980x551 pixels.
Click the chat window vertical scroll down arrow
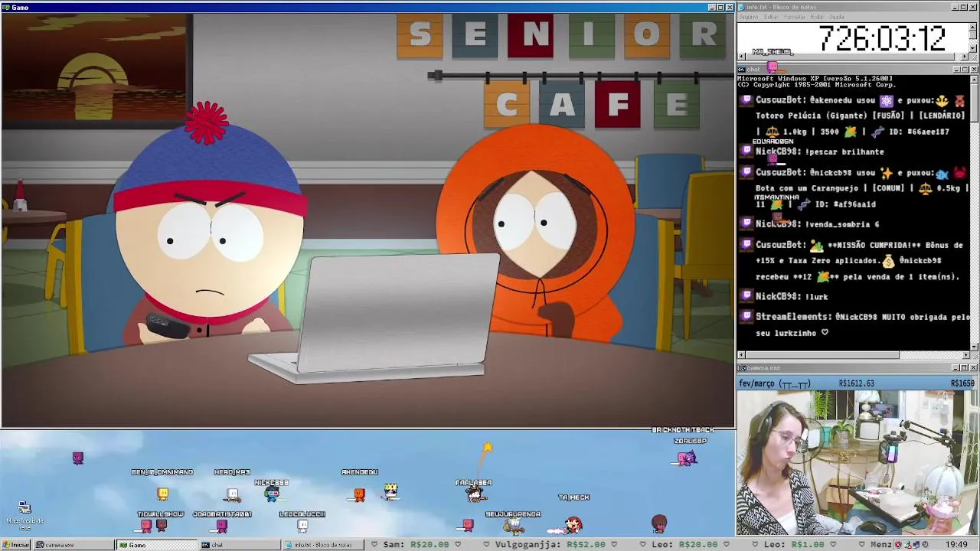[x=974, y=346]
